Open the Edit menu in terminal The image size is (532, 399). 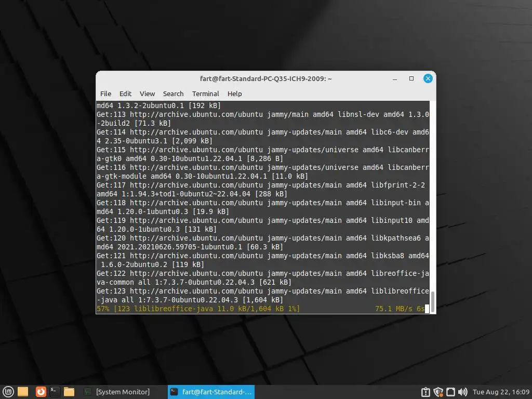(x=125, y=94)
